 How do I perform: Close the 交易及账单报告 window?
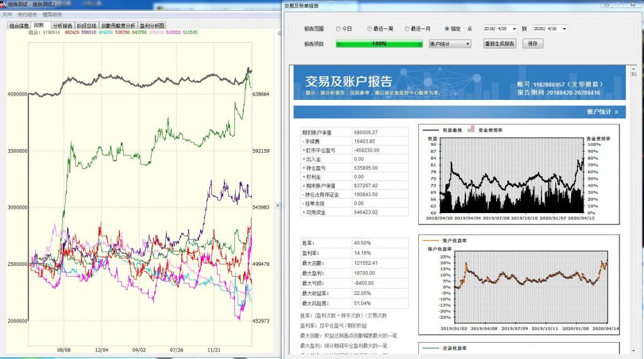pos(633,4)
